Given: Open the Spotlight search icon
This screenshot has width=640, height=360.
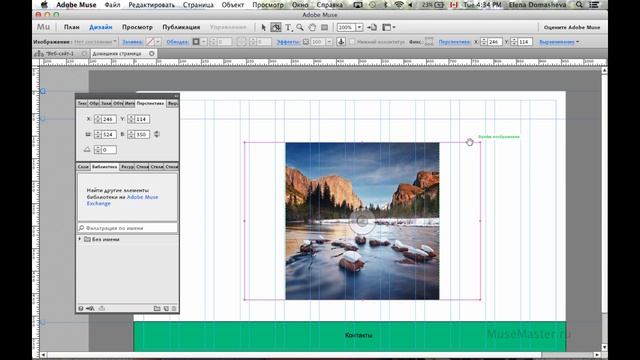Looking at the screenshot, I should [579, 5].
